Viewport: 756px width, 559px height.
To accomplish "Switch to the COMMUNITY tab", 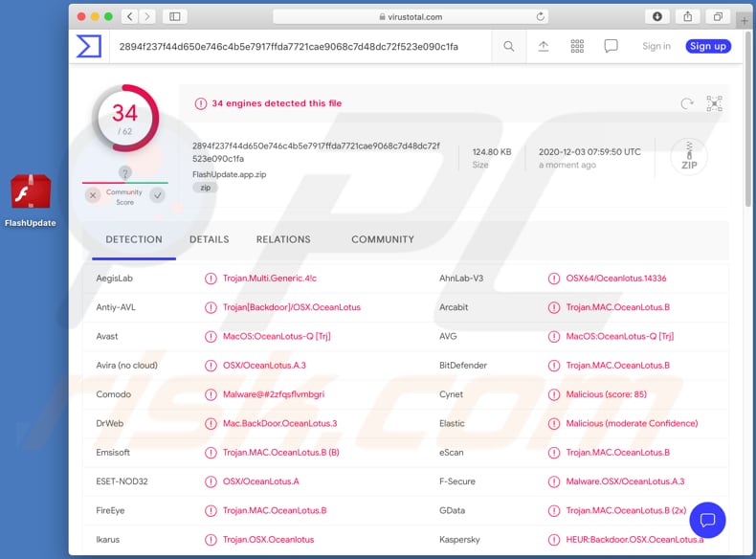I will 383,239.
